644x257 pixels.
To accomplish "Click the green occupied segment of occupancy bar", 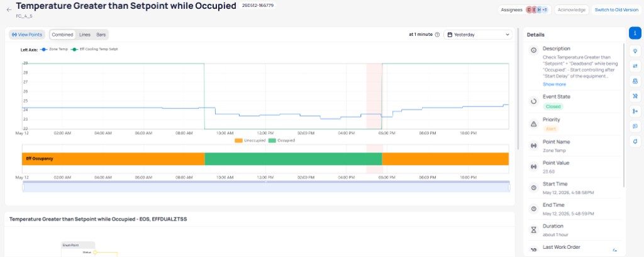I will point(293,159).
